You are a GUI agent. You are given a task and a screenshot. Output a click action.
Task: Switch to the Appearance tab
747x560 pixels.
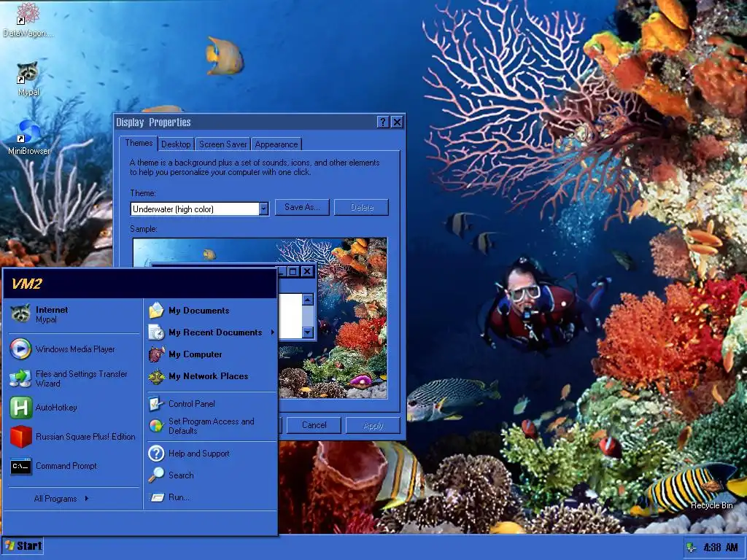pos(276,144)
